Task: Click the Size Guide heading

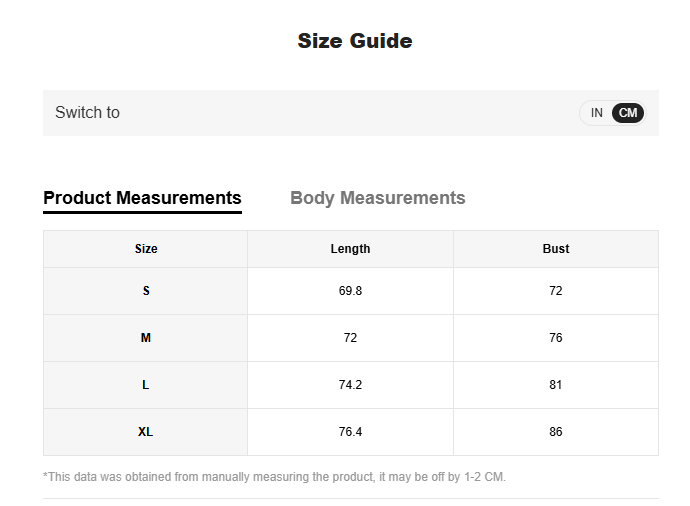Action: tap(354, 41)
